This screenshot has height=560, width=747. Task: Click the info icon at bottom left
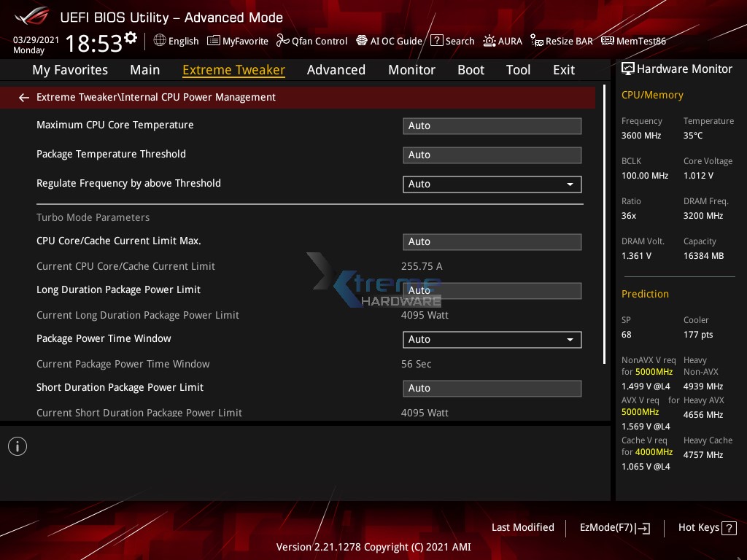pyautogui.click(x=18, y=446)
